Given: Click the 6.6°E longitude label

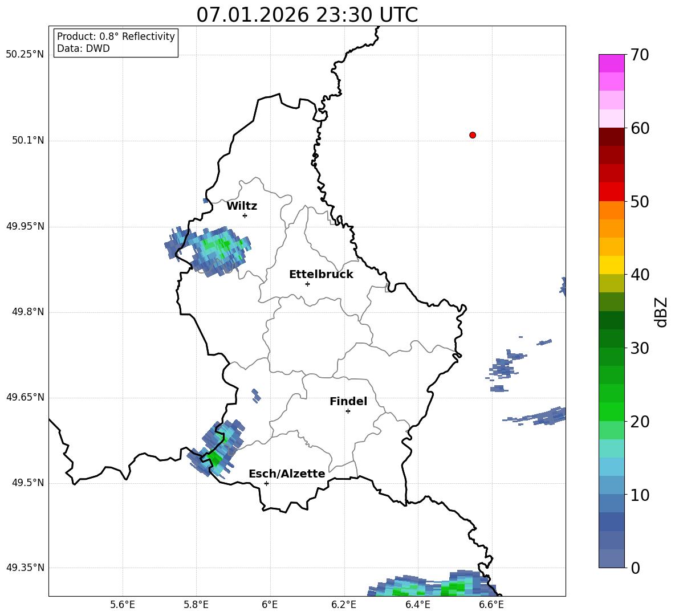Looking at the screenshot, I should (491, 605).
